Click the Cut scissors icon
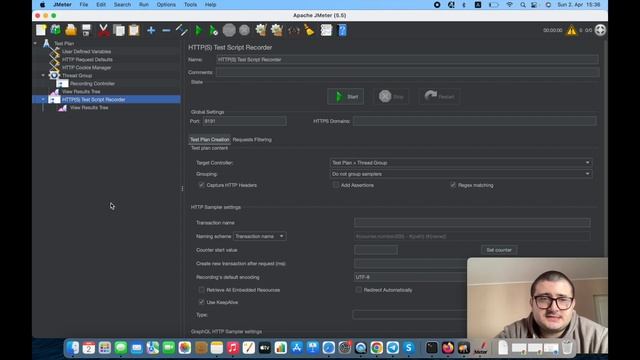 (x=104, y=30)
